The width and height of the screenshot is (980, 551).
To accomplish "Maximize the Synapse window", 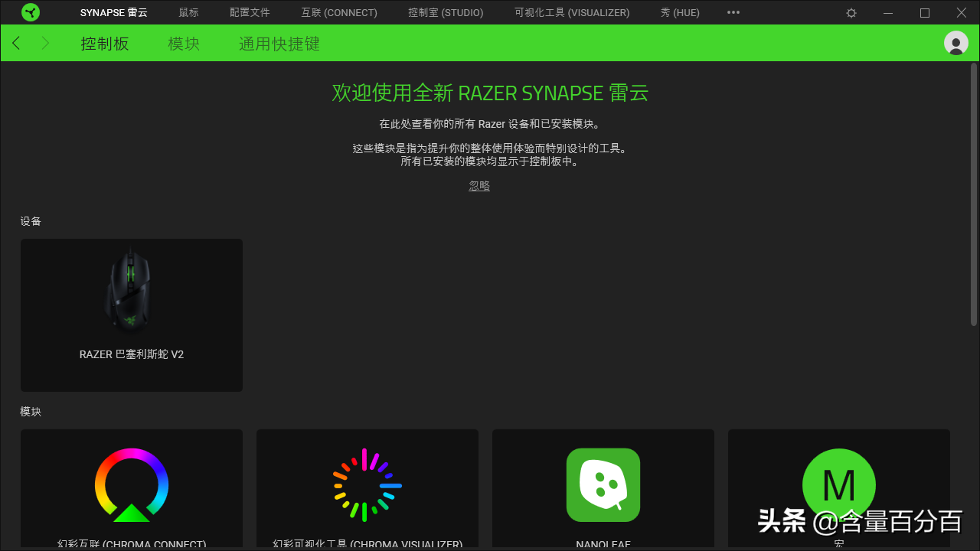I will tap(925, 13).
